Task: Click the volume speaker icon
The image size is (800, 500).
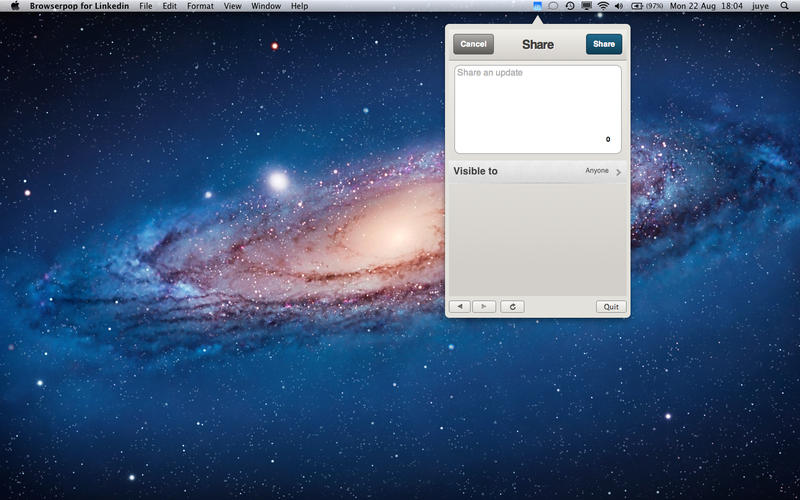Action: click(619, 6)
